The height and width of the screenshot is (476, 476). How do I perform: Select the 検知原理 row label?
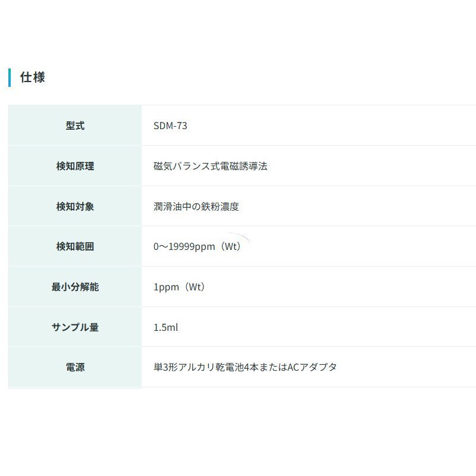75,166
